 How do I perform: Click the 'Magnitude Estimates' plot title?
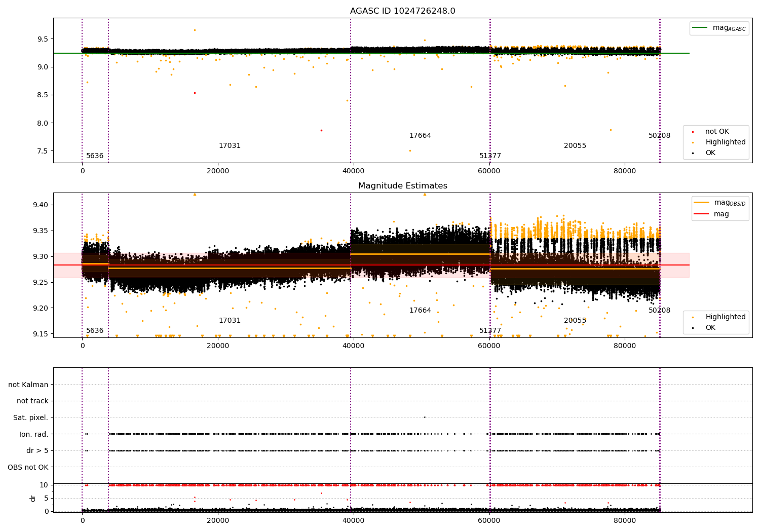tap(402, 186)
